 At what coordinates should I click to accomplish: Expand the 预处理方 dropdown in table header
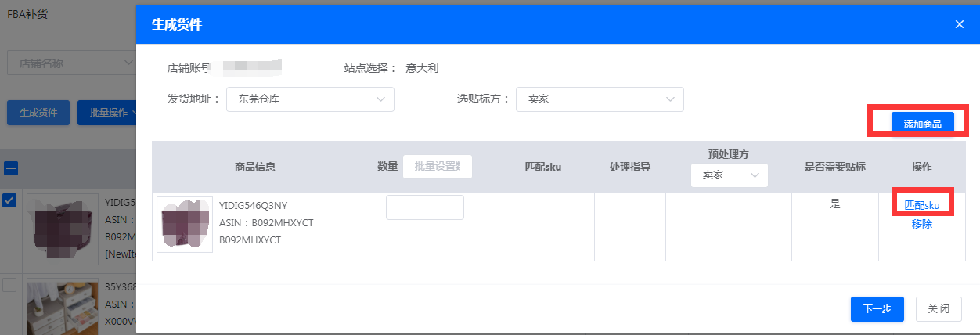(729, 175)
